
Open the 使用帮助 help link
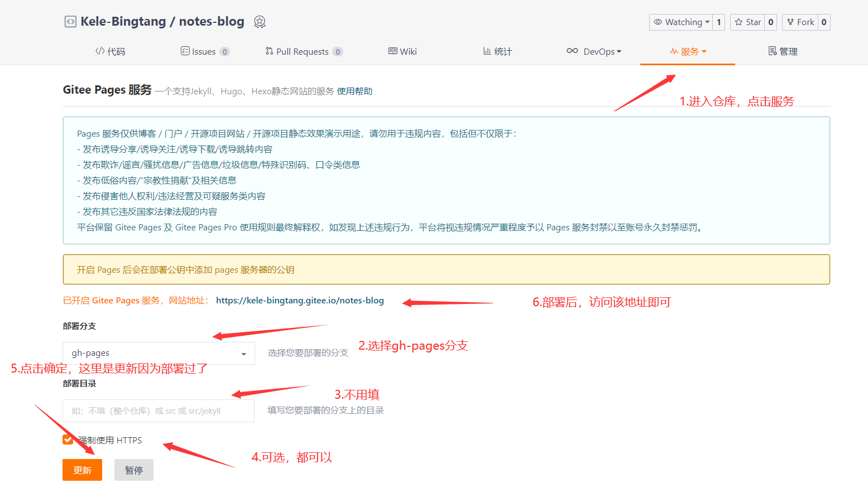[354, 91]
